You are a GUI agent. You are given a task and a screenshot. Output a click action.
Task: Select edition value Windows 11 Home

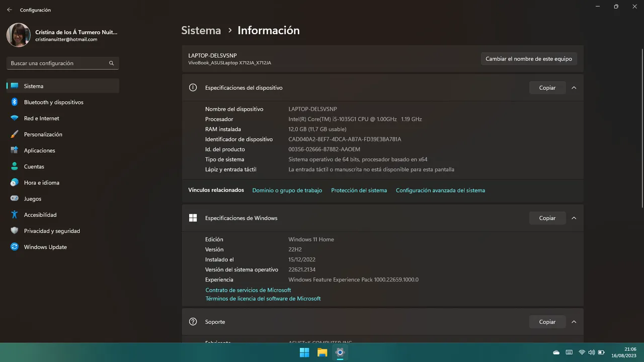pos(311,239)
